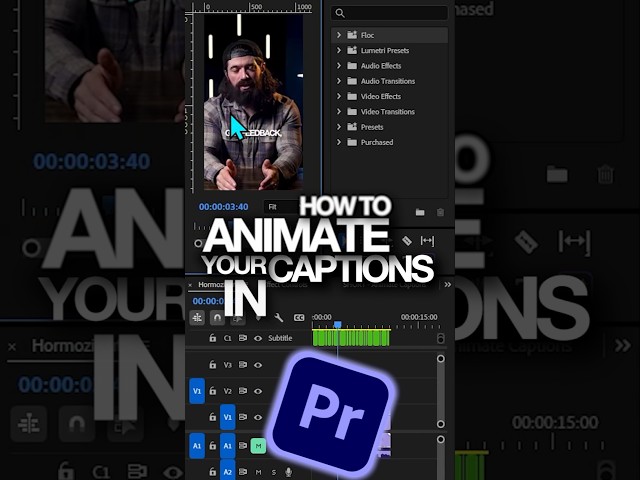Expand the Audio Transitions folder
This screenshot has width=640, height=480.
pos(338,81)
